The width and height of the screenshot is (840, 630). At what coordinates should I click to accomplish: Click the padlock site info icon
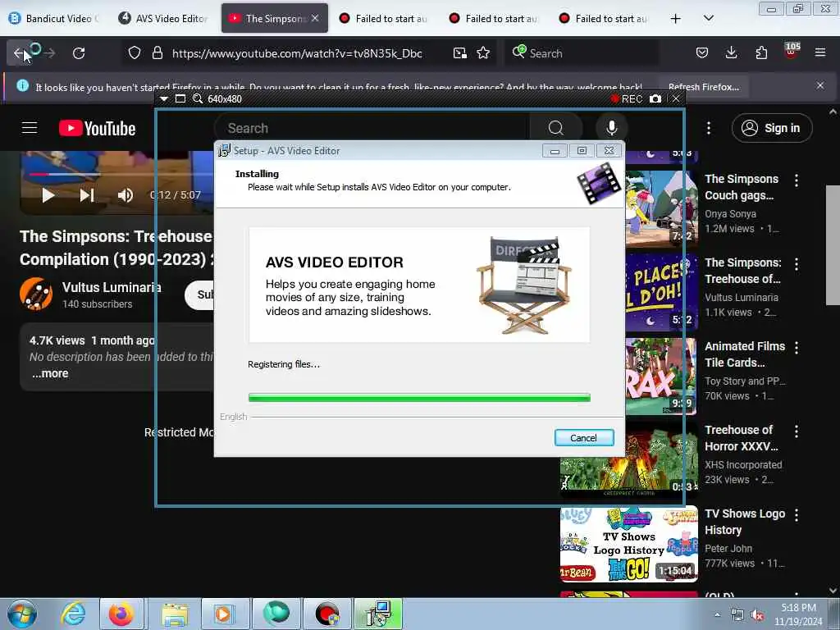157,53
